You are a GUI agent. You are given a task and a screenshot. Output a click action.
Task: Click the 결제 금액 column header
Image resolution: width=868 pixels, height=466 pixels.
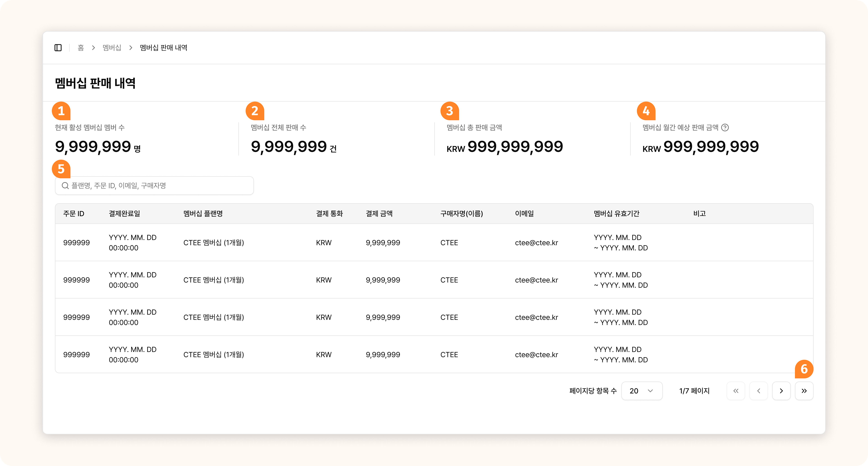coord(379,214)
